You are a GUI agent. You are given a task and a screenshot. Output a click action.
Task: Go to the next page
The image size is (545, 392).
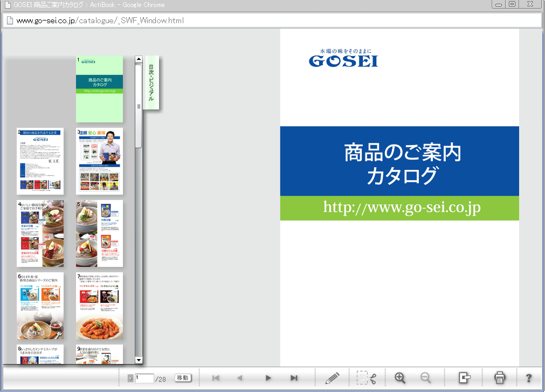click(268, 378)
